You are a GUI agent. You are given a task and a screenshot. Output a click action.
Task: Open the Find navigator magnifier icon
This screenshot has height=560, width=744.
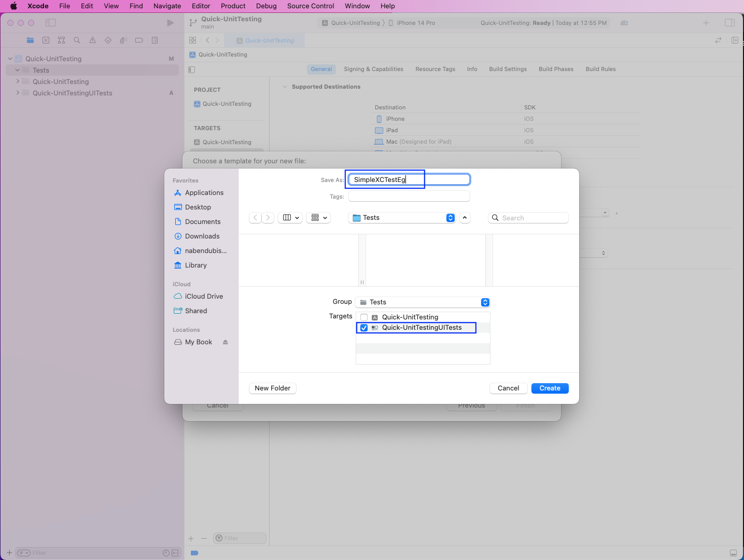(x=77, y=40)
